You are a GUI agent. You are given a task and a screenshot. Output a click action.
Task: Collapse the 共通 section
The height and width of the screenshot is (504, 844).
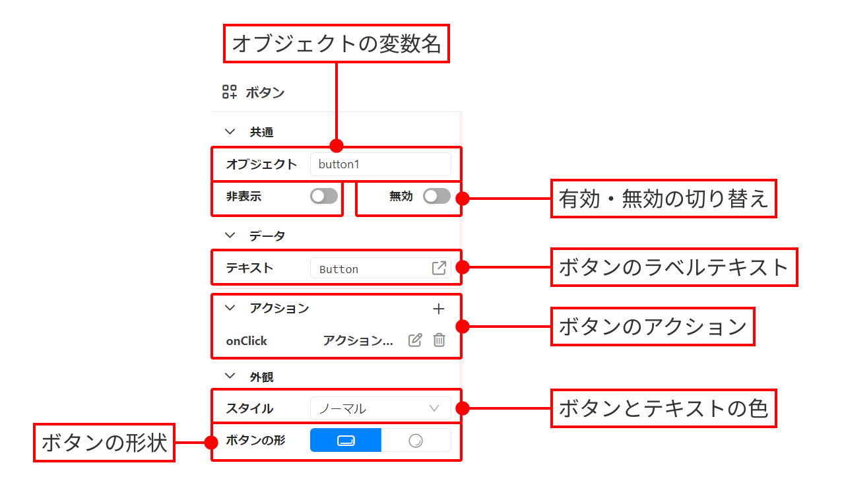(230, 132)
